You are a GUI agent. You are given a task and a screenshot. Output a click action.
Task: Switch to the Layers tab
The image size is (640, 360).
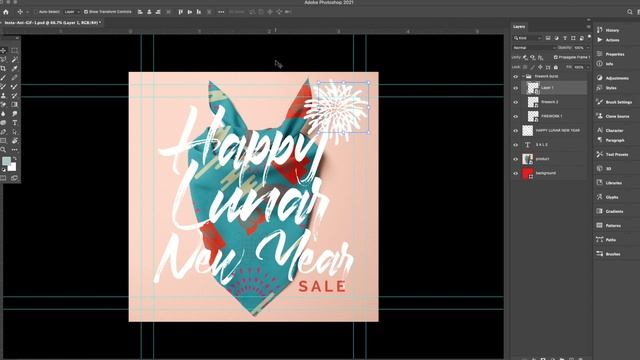pyautogui.click(x=519, y=27)
